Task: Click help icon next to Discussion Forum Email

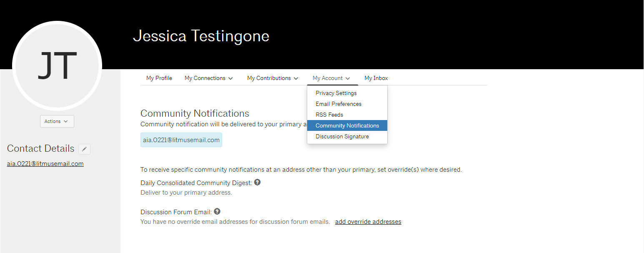Action: coord(217,211)
